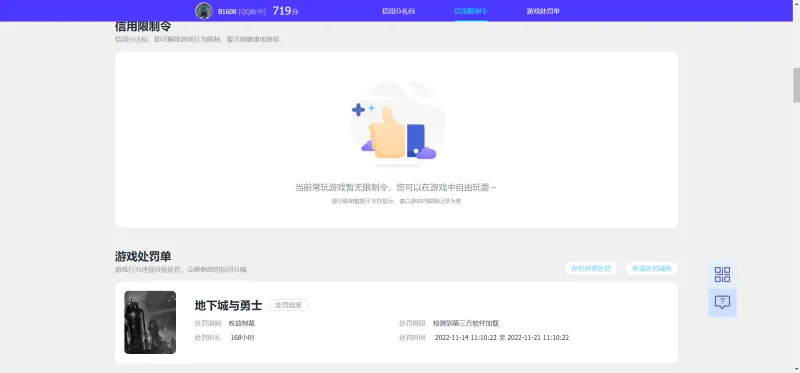Click the 检测到第三方软件加载 penalty reason
Screen dimensions: 800x373
click(466, 324)
